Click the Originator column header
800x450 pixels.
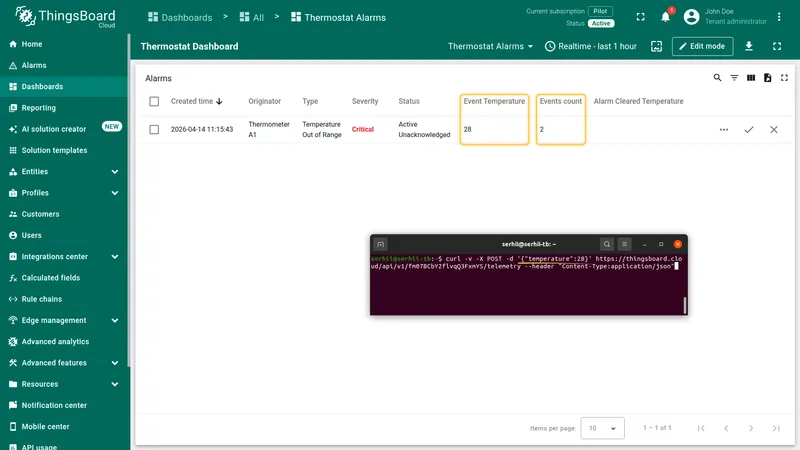coord(264,102)
